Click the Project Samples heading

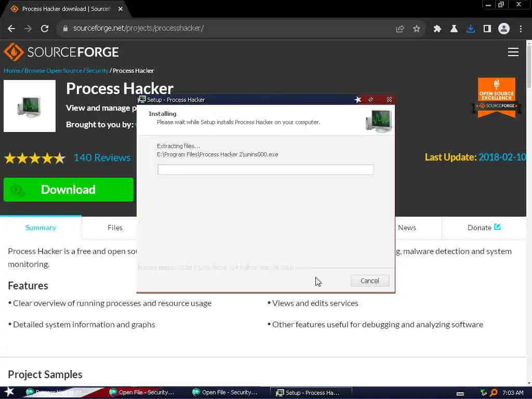point(45,375)
